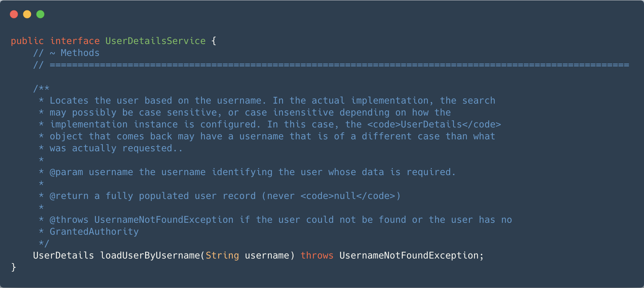The image size is (644, 288).
Task: Click 'Locates' in the Javadoc description
Action: click(x=69, y=101)
